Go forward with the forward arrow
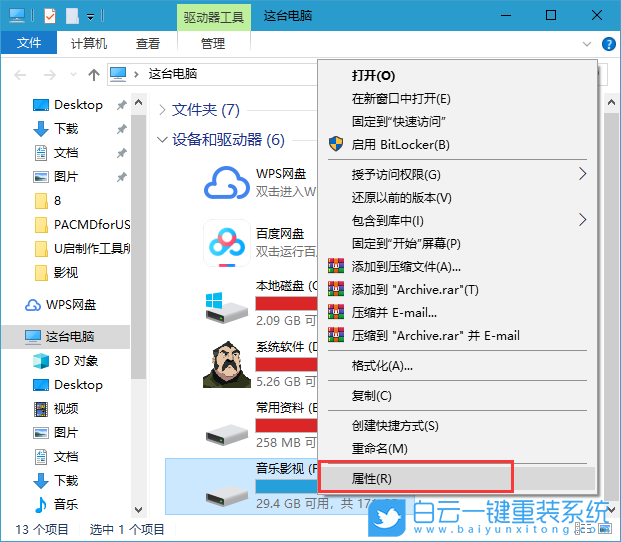Viewport: 621px width, 542px height. (50, 74)
